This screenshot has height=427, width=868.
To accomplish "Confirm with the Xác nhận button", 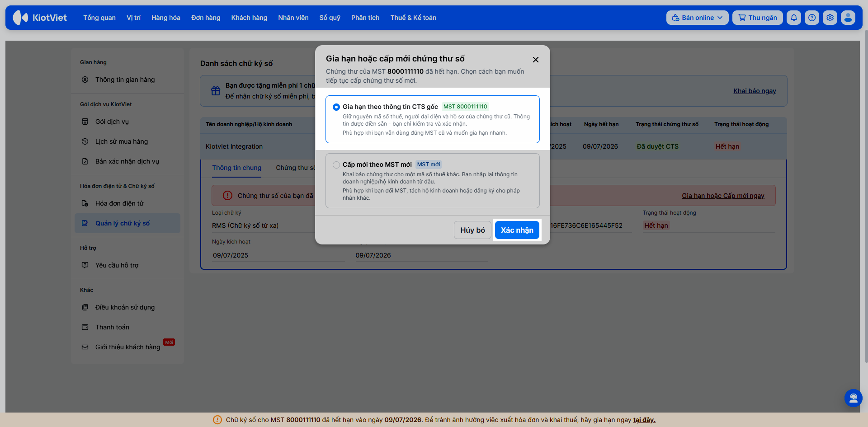I will tap(517, 230).
